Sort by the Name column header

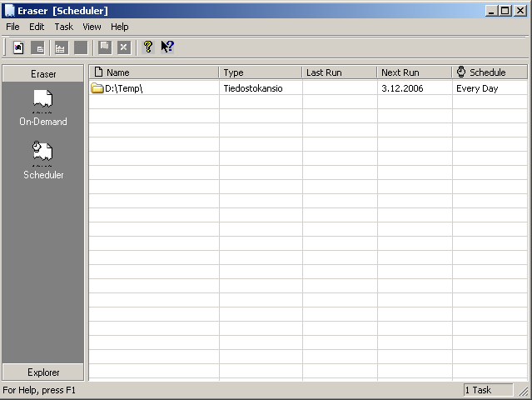click(x=154, y=72)
